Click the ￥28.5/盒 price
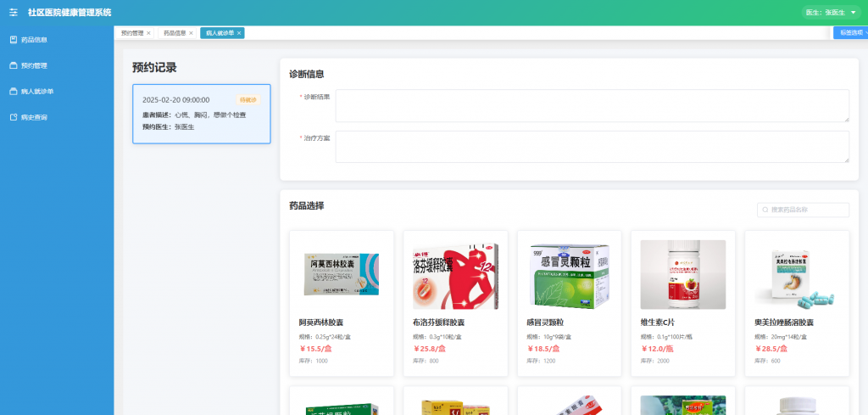Image resolution: width=868 pixels, height=415 pixels. coord(771,349)
